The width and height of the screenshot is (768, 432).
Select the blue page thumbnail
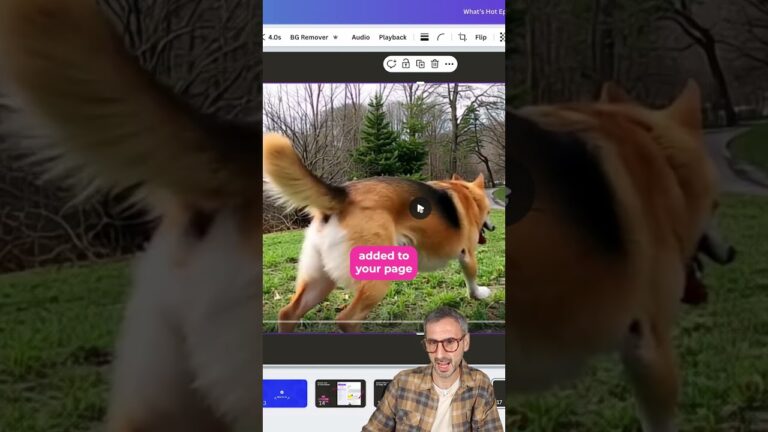[x=285, y=393]
